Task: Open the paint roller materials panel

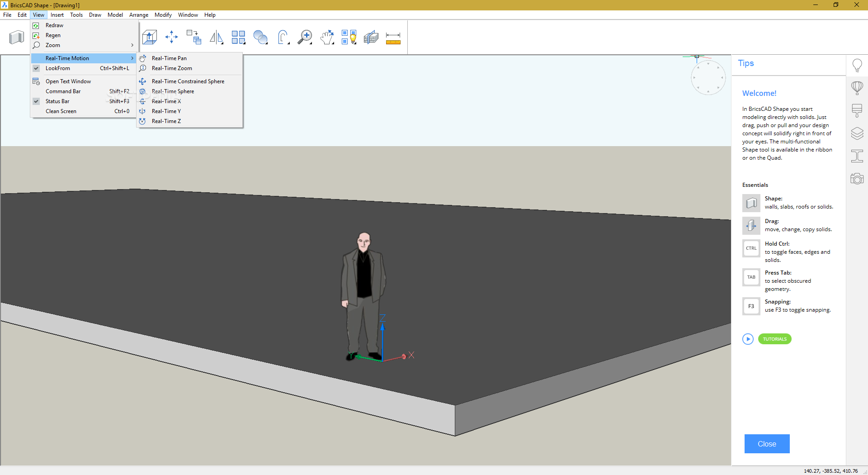Action: (x=857, y=110)
